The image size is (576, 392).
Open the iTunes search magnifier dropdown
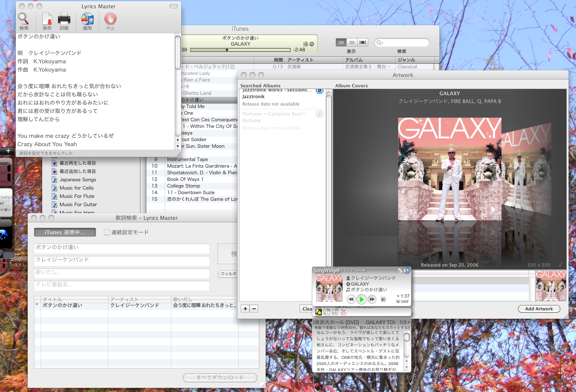click(x=379, y=43)
